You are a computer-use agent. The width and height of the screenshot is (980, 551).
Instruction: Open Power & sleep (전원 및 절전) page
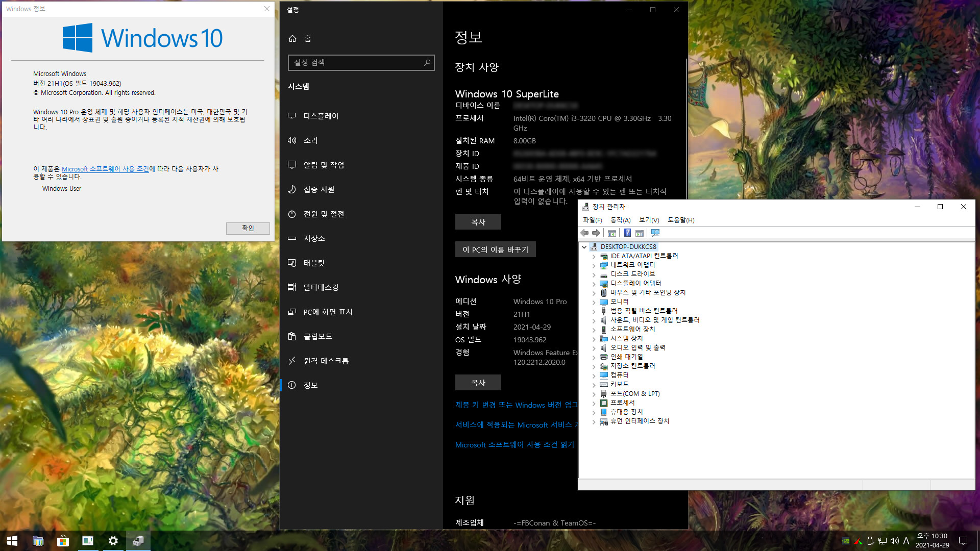click(361, 214)
